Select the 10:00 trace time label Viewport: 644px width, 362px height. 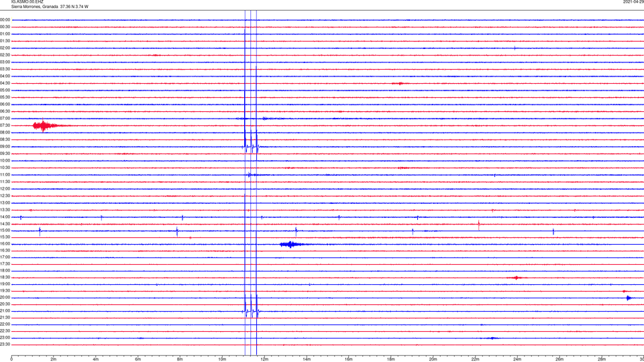click(5, 160)
